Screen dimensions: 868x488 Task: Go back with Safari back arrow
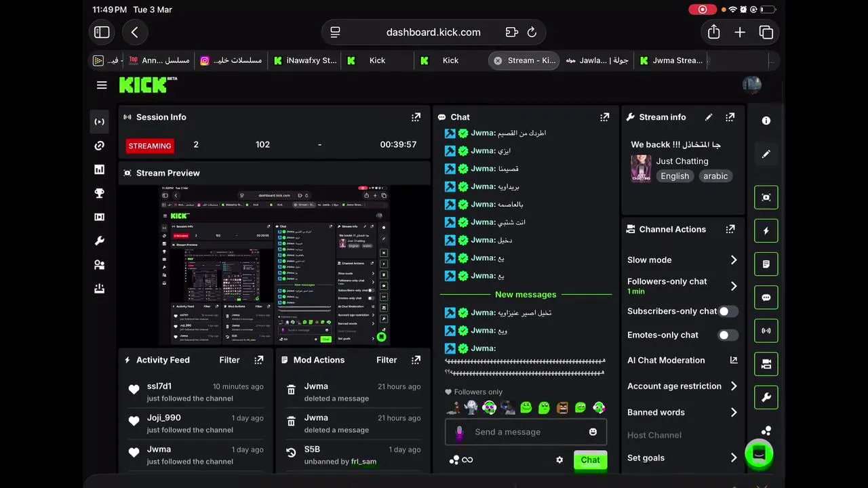click(x=135, y=32)
